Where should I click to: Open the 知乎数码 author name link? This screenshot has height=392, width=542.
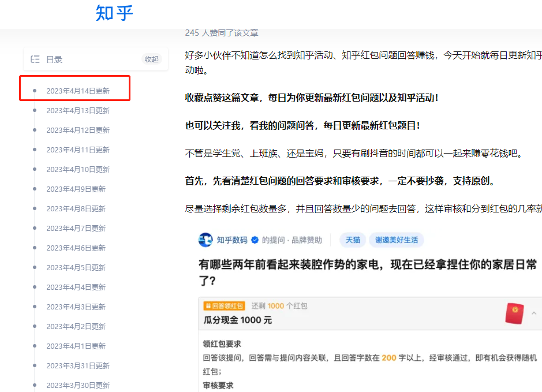pyautogui.click(x=232, y=240)
